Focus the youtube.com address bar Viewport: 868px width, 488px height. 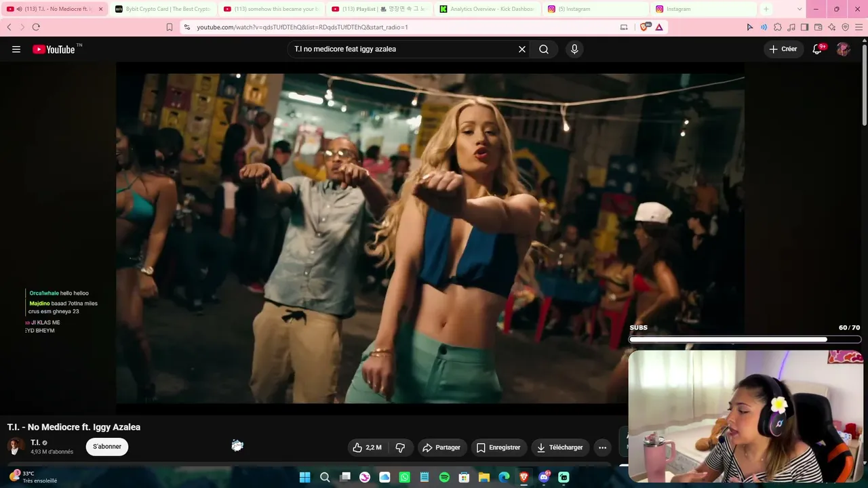[407, 27]
